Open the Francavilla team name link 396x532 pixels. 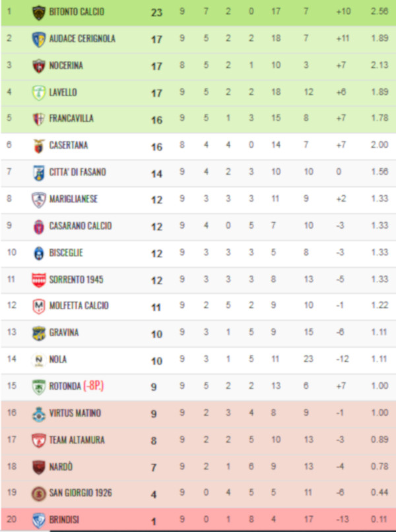71,119
